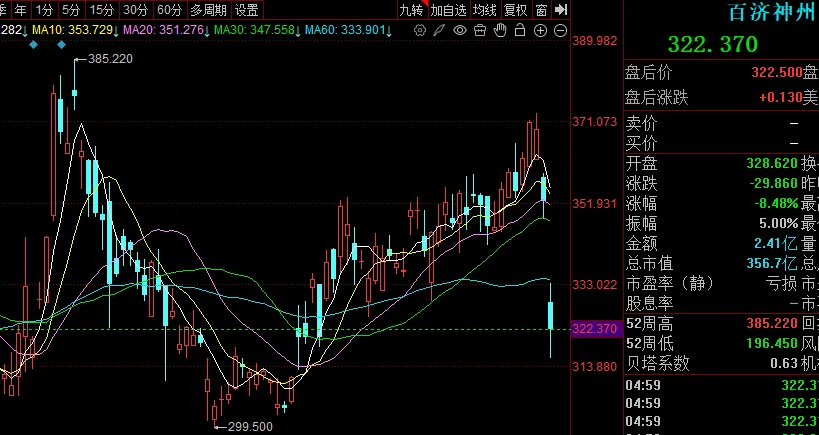
Task: Click the 金额 2.41亿 value
Action: point(776,243)
